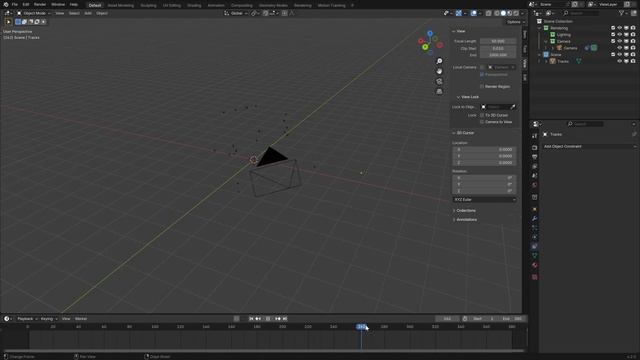The height and width of the screenshot is (360, 640).
Task: Open the Edit menu
Action: click(26, 4)
